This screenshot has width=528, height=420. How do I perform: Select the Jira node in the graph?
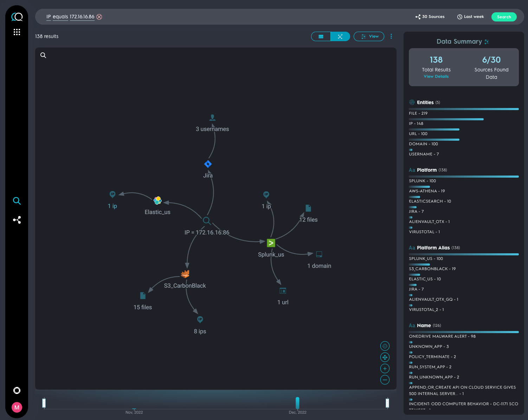point(208,164)
